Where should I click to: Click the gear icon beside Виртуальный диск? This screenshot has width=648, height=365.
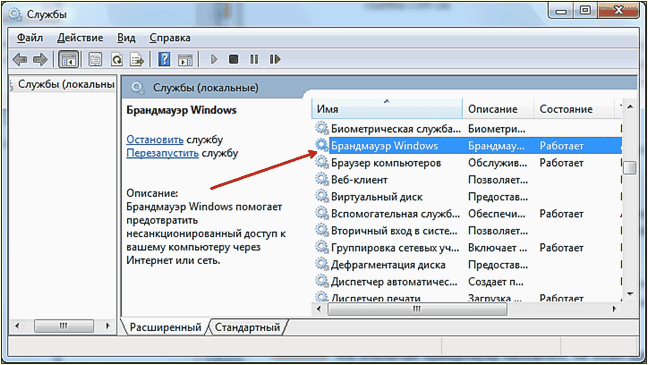[x=322, y=196]
